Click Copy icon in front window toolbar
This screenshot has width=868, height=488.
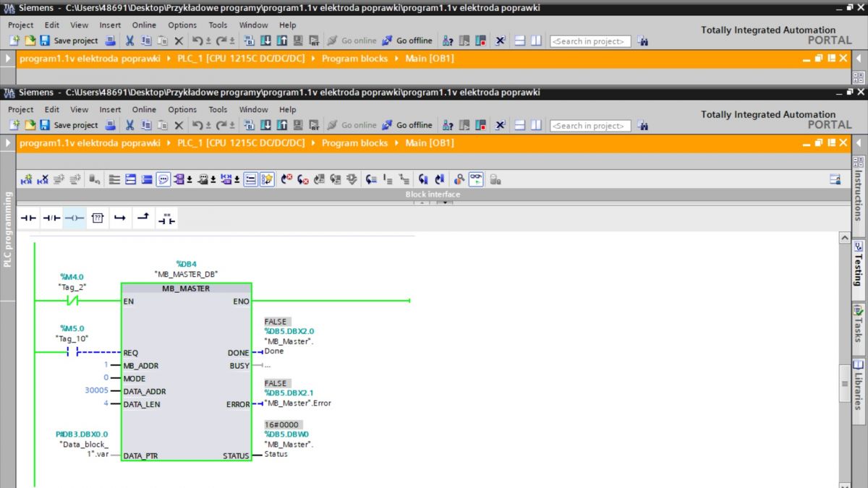point(146,125)
